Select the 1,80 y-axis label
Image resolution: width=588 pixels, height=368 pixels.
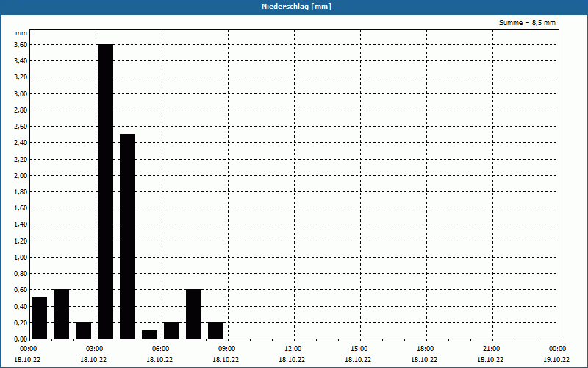click(21, 192)
